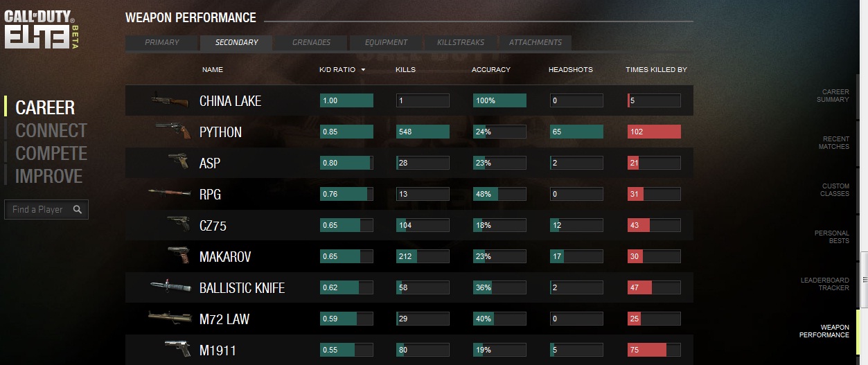
Task: Click the China Lake weapon icon
Action: tap(170, 100)
